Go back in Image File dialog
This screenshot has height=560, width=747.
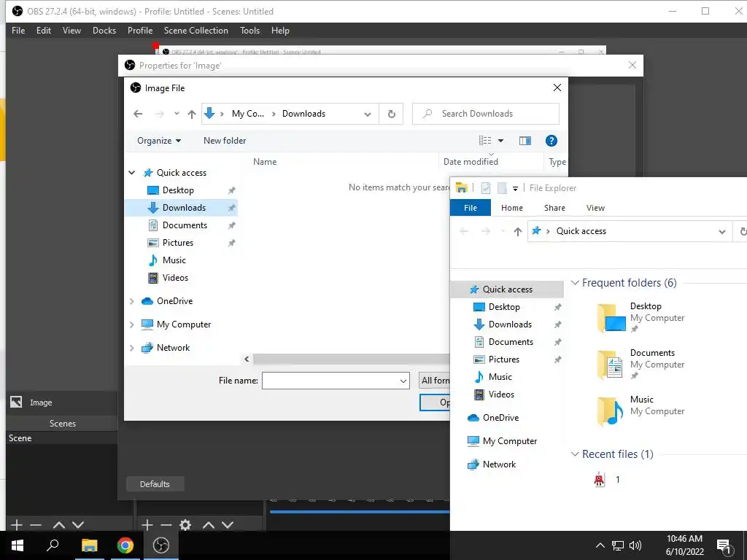click(138, 114)
